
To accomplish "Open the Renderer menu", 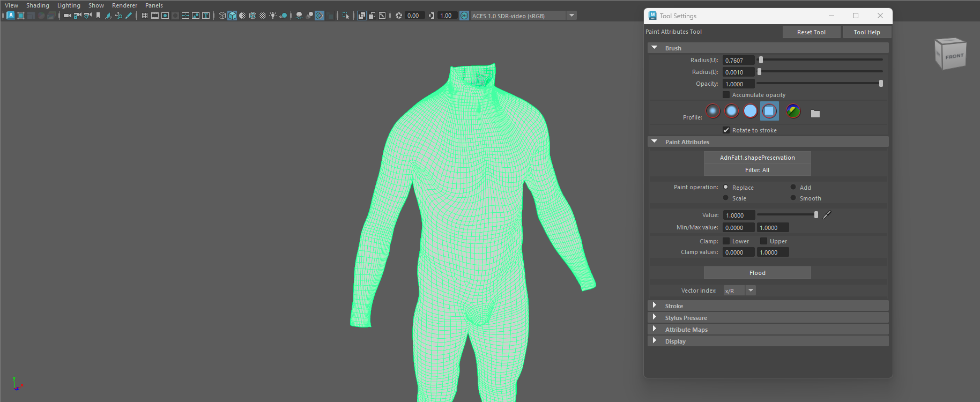I will tap(124, 5).
